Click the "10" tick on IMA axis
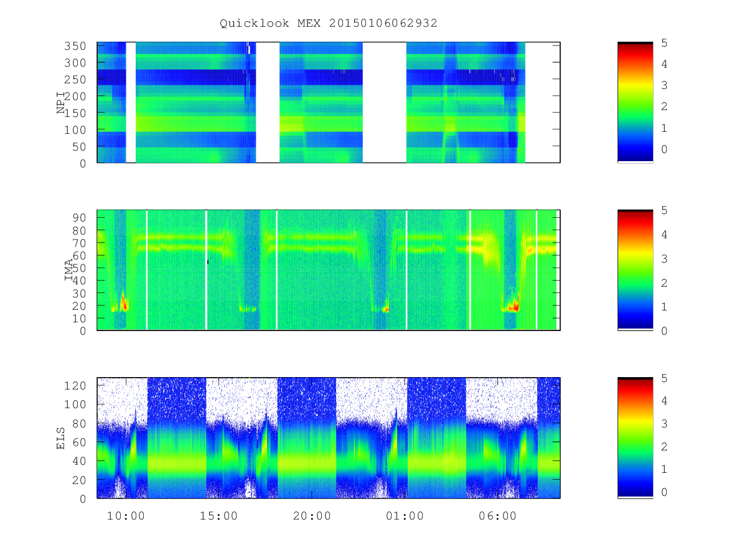 tap(78, 318)
